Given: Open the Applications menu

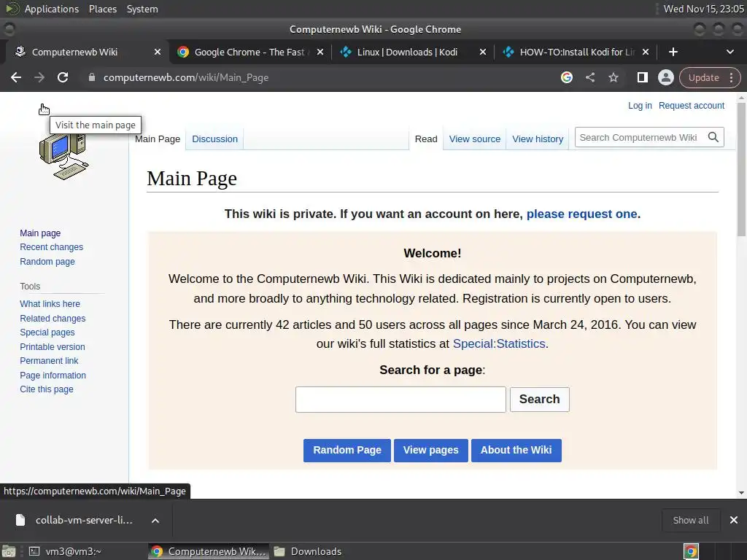Looking at the screenshot, I should [52, 9].
